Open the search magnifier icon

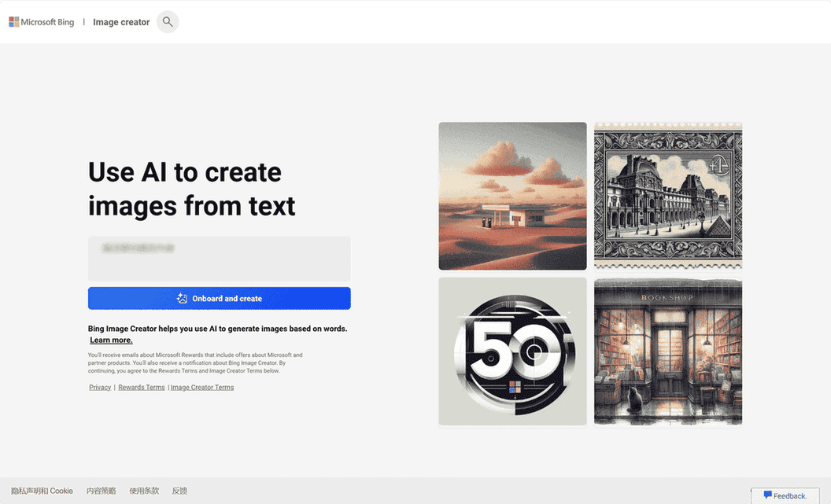(x=168, y=21)
